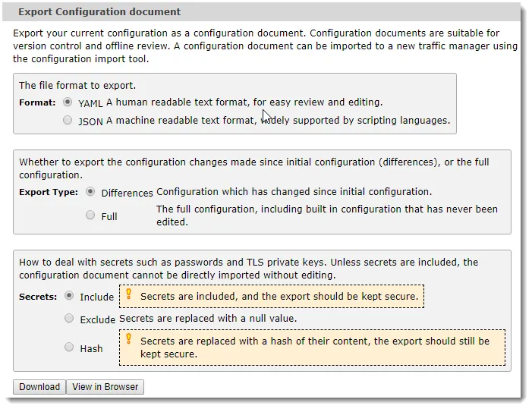Click the 'Secrets:' label
The height and width of the screenshot is (409, 532).
(x=38, y=297)
